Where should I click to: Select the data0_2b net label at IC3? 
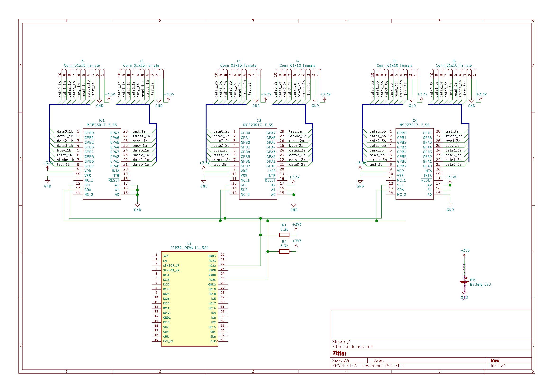[221, 132]
